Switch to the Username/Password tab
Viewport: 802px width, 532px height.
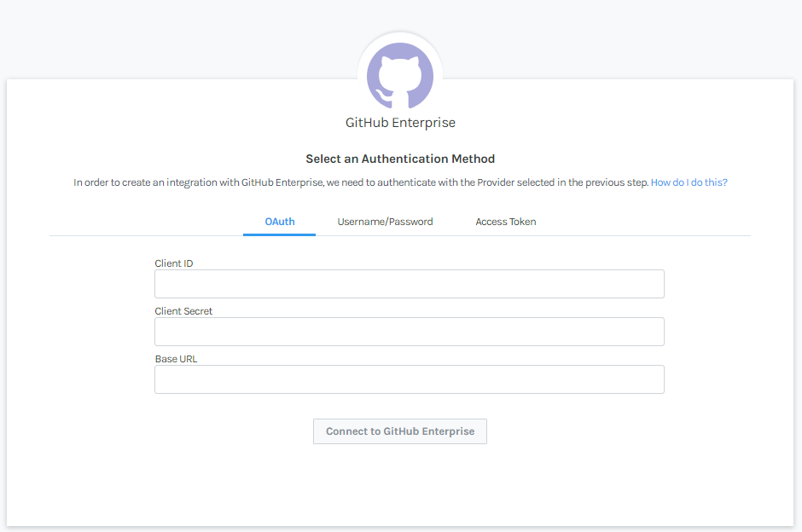point(385,222)
